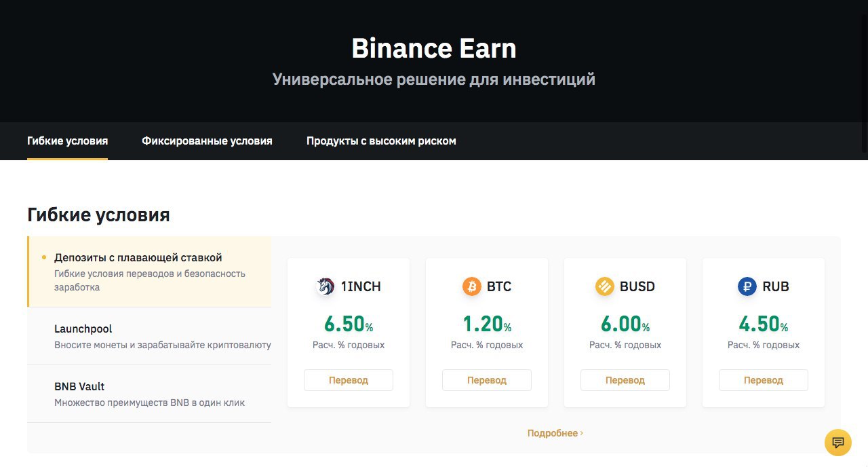Screen dimensions: 868x467
Task: Select Депозиты с плавающей ставкой item
Action: click(138, 258)
